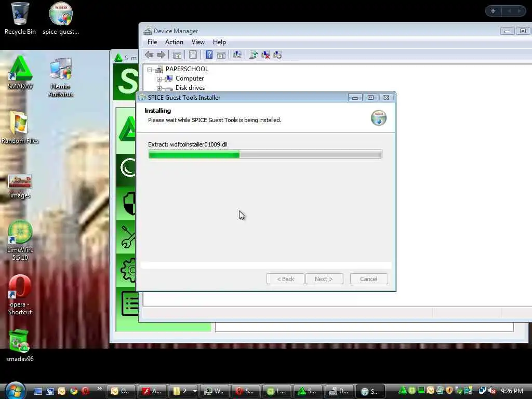Expand the Computer tree node
This screenshot has height=399, width=532.
(159, 79)
